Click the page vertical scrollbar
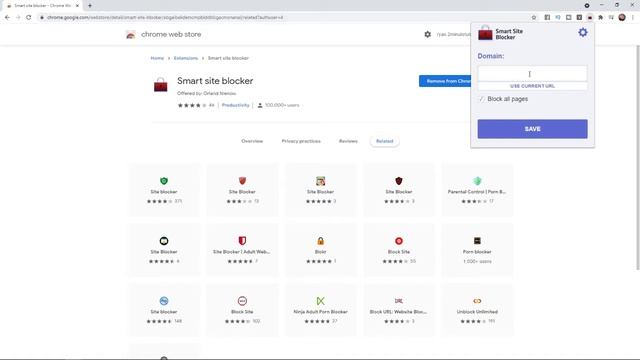 tap(638, 157)
